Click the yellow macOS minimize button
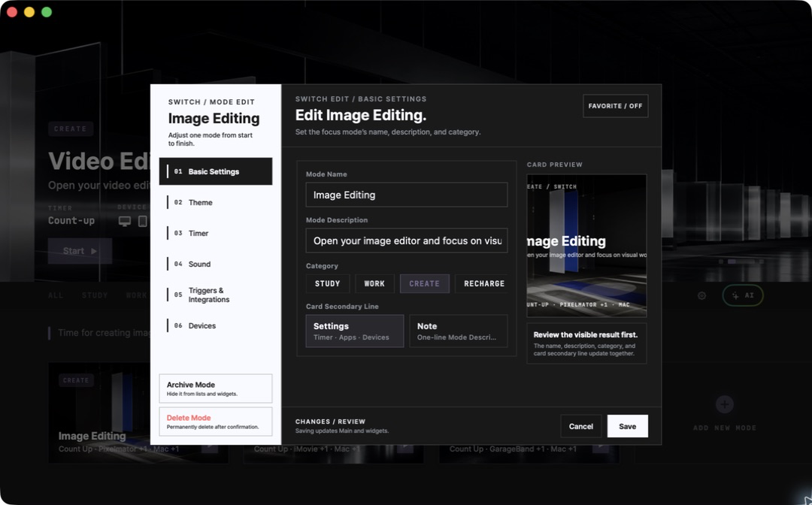 29,12
